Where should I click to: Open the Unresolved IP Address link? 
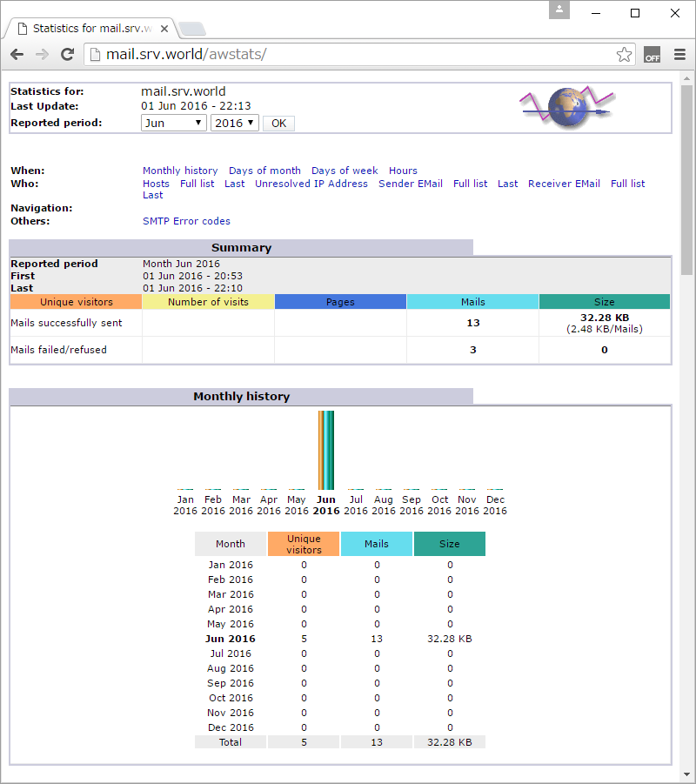pyautogui.click(x=311, y=184)
